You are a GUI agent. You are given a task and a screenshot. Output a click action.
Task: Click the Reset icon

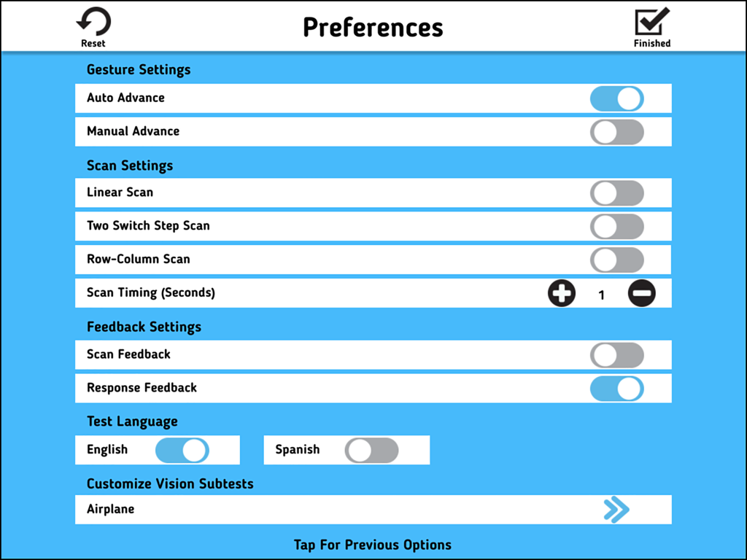93,22
